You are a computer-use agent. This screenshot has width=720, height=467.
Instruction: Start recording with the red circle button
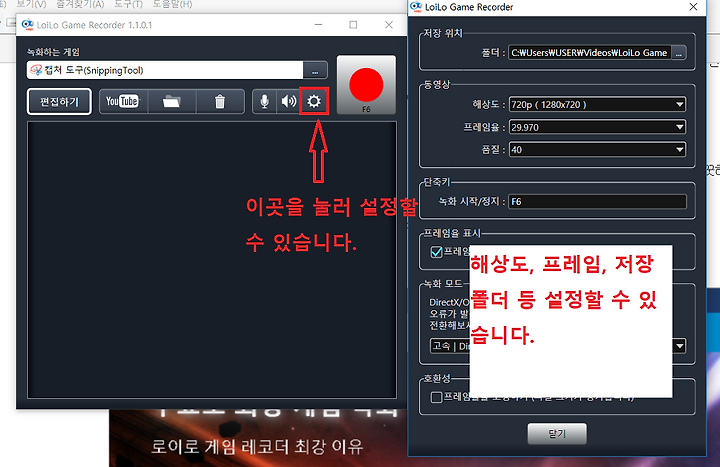coord(366,85)
